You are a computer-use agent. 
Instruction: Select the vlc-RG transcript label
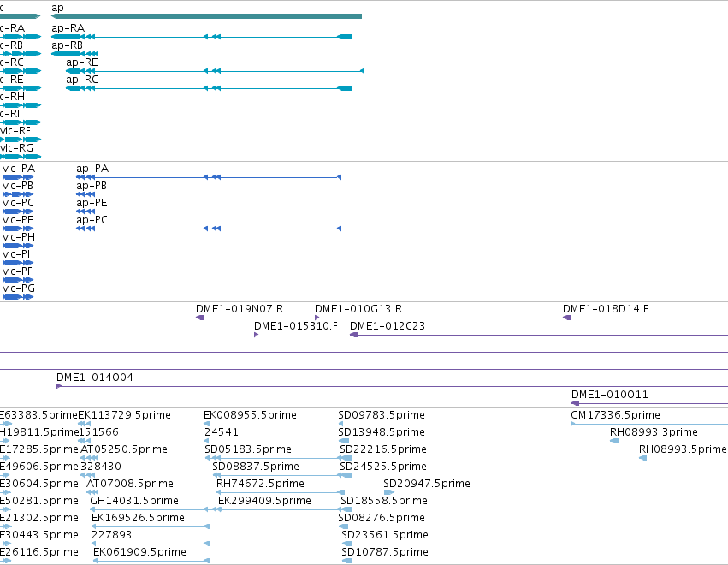tap(17, 148)
